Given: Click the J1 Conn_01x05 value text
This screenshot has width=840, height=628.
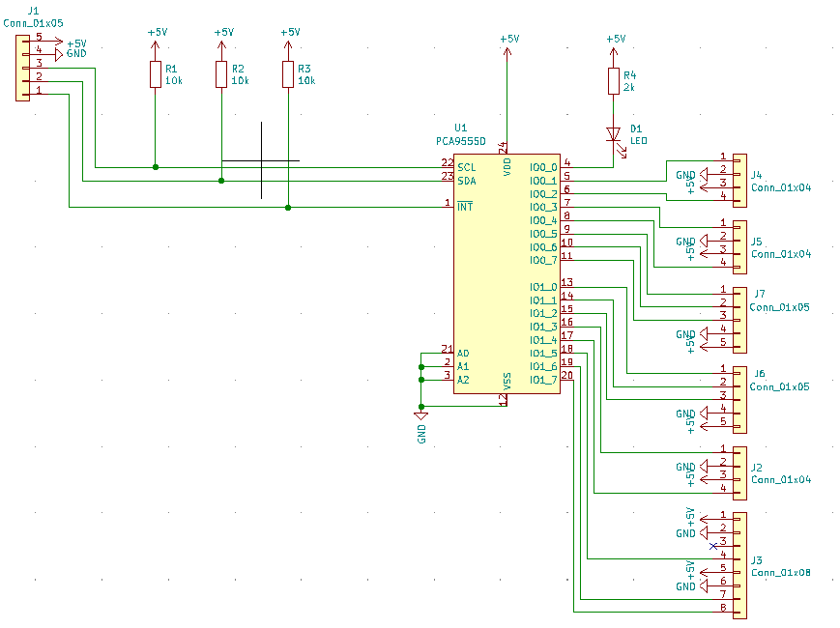Looking at the screenshot, I should click(33, 23).
